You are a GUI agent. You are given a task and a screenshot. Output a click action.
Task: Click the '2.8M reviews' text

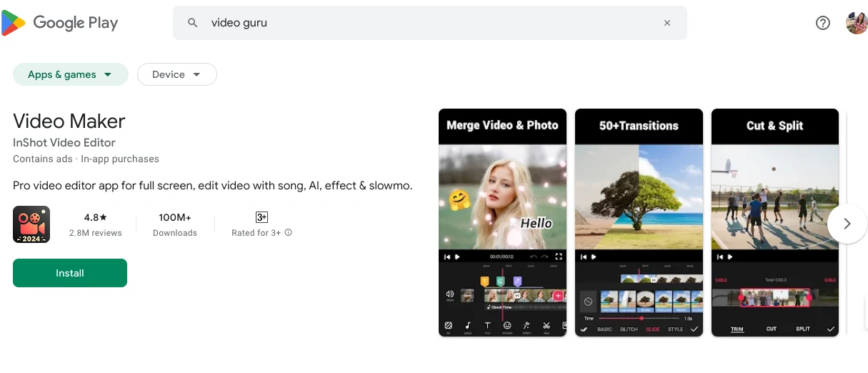(x=96, y=233)
